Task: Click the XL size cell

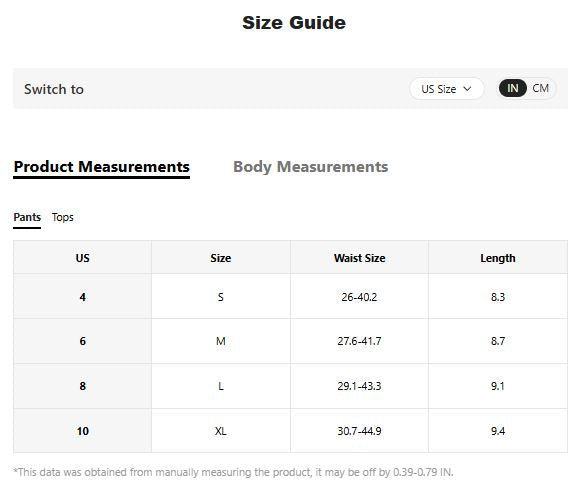Action: click(x=221, y=431)
